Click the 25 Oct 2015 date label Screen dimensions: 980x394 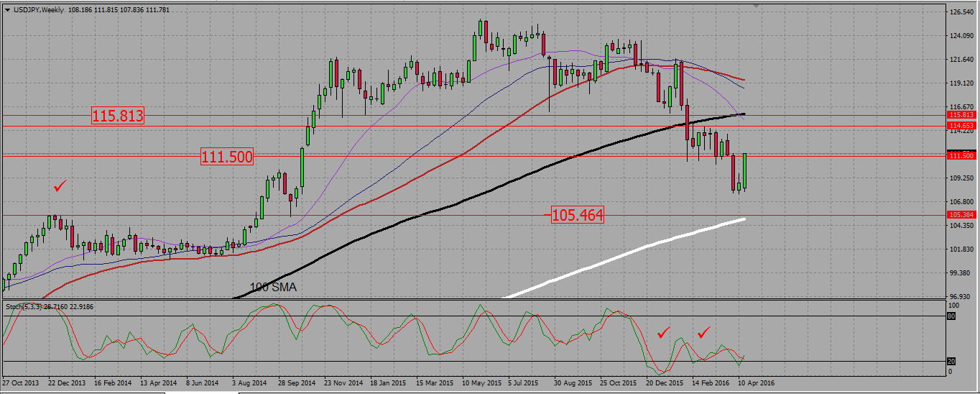click(x=619, y=383)
